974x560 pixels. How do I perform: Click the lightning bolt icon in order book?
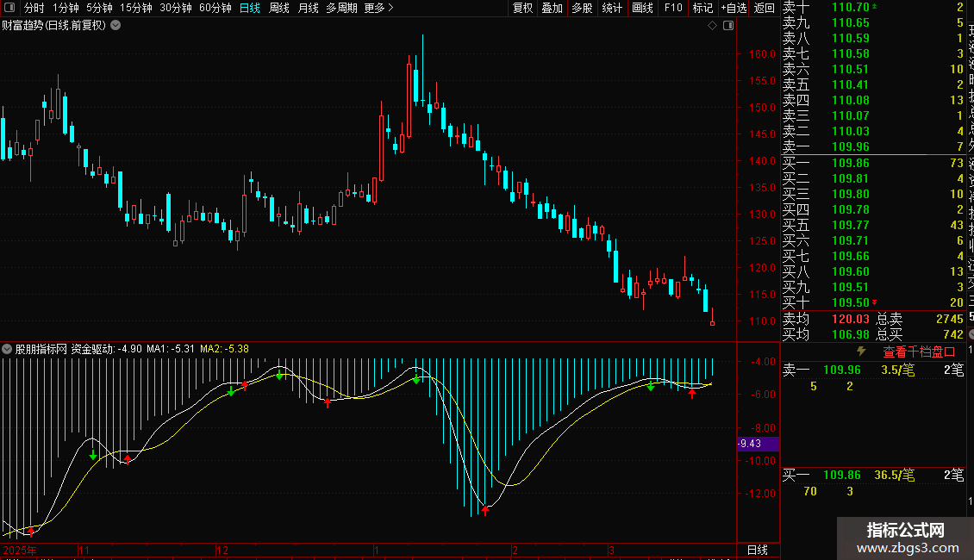click(x=860, y=352)
